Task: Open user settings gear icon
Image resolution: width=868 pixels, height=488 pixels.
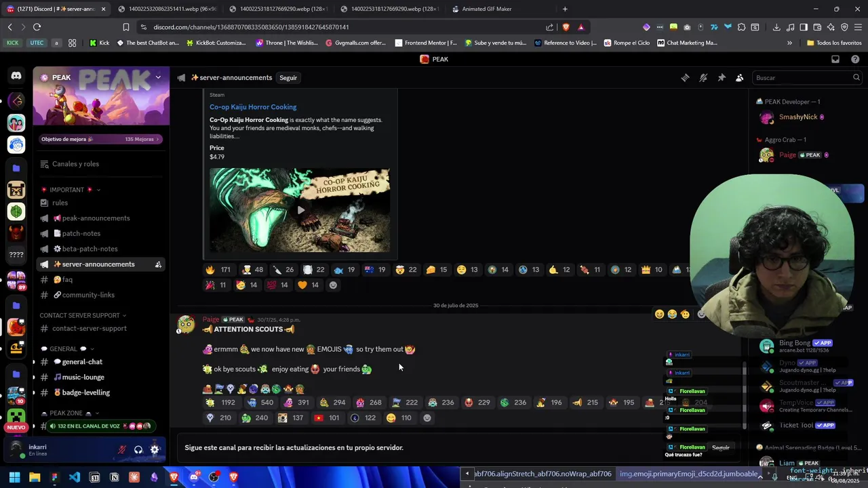Action: click(x=155, y=449)
